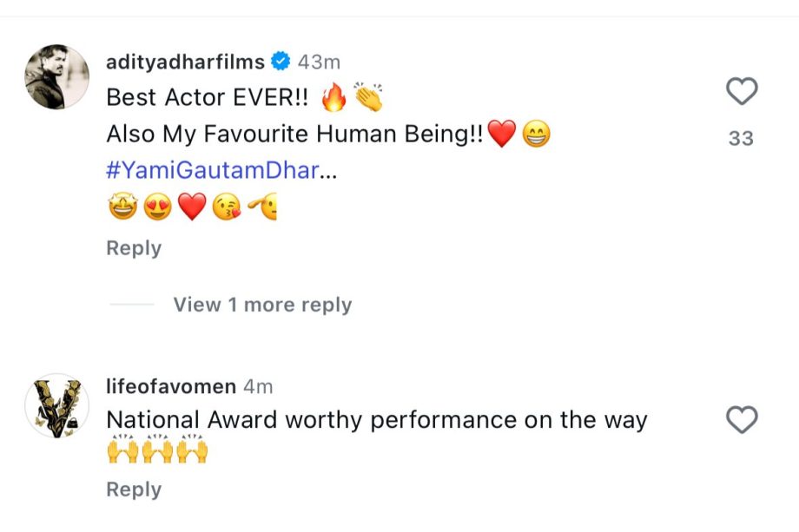Click the red heart after 'Favourite Human Being!!'
Screen dimensions: 799x532
502,135
